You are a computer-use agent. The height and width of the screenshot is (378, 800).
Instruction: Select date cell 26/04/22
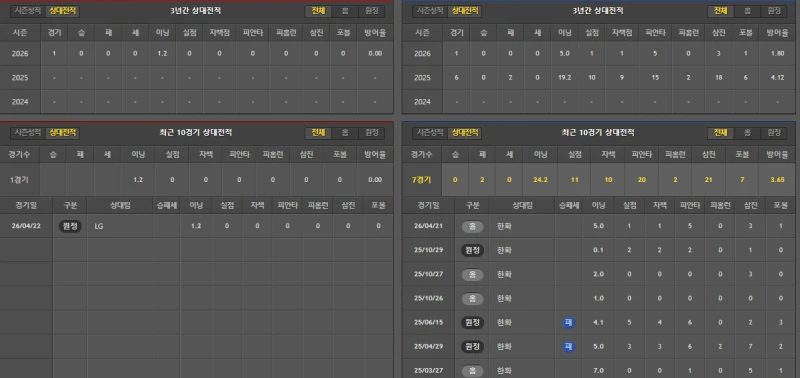pyautogui.click(x=26, y=226)
